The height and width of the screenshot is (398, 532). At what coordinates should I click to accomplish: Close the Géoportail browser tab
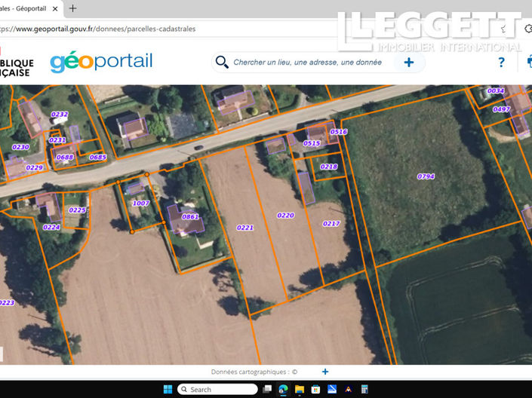pyautogui.click(x=56, y=8)
